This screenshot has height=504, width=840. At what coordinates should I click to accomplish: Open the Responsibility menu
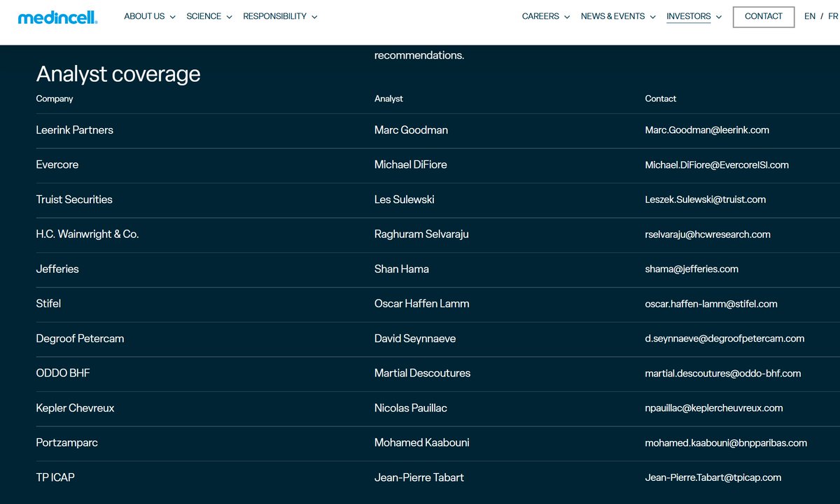274,16
